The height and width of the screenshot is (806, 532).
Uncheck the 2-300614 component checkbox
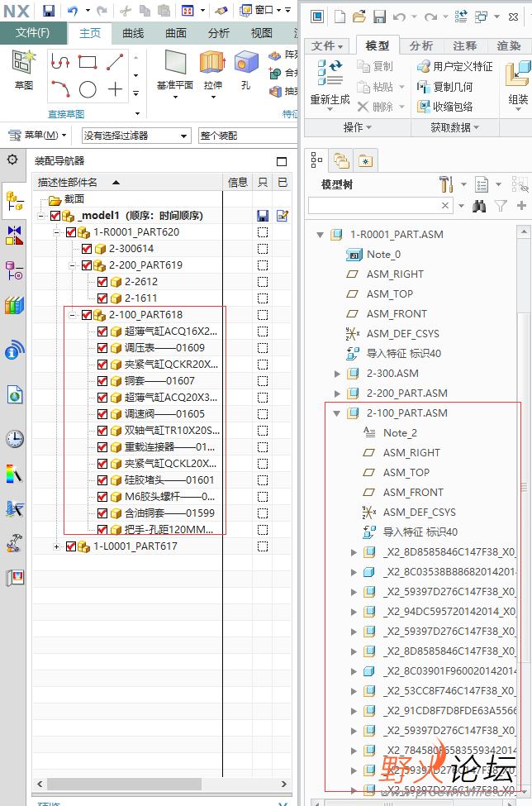[x=87, y=249]
